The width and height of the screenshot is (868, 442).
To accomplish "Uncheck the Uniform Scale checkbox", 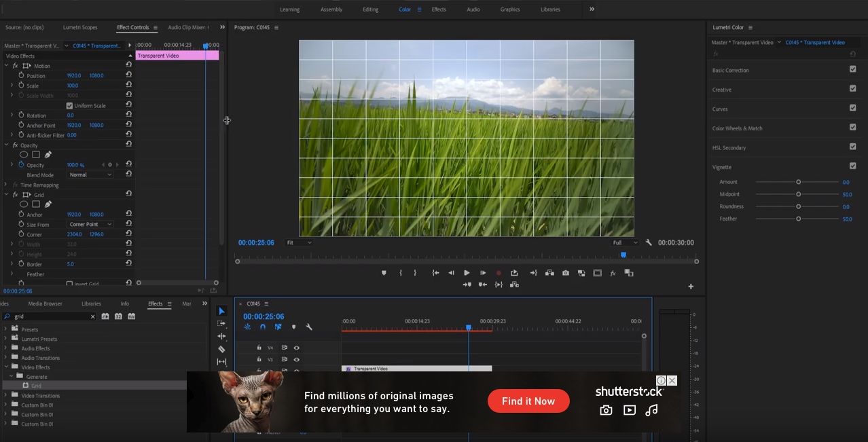I will [x=69, y=106].
